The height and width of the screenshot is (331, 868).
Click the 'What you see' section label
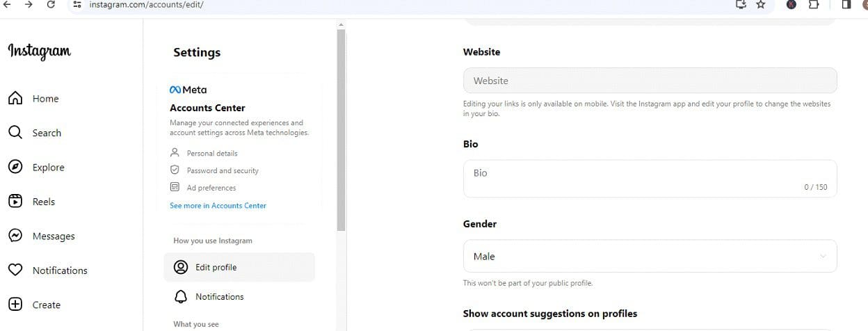point(196,324)
